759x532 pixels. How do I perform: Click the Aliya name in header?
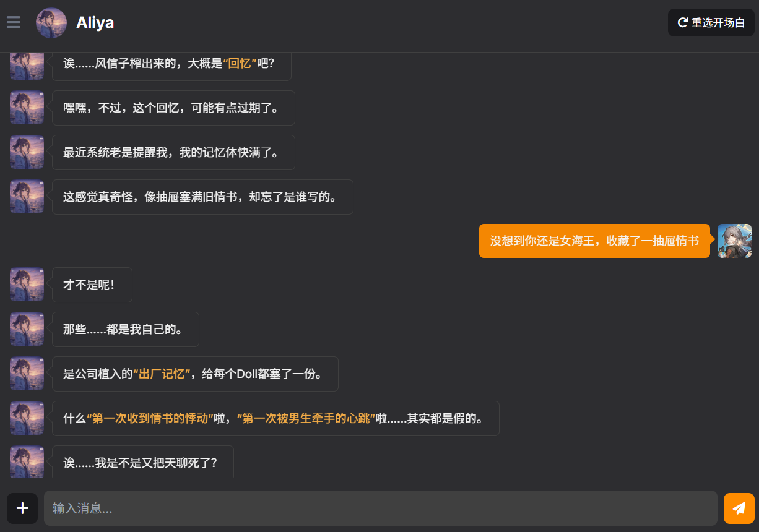click(x=95, y=23)
